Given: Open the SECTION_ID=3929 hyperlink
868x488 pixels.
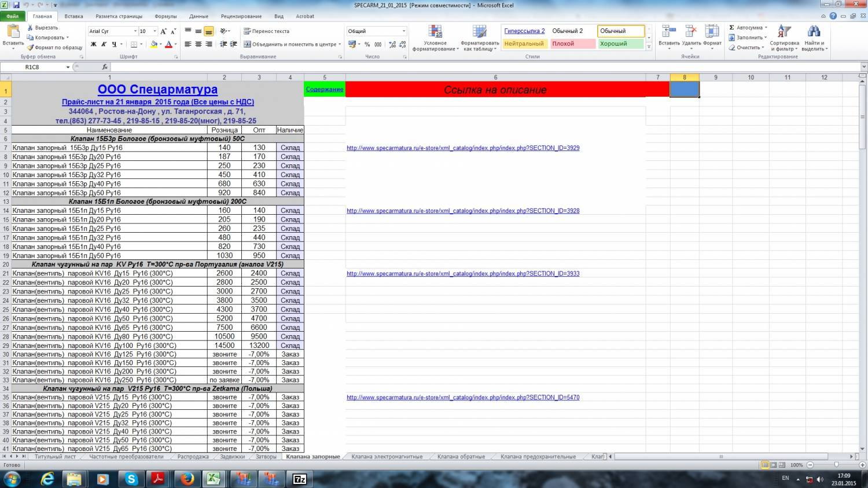Looking at the screenshot, I should (x=463, y=148).
